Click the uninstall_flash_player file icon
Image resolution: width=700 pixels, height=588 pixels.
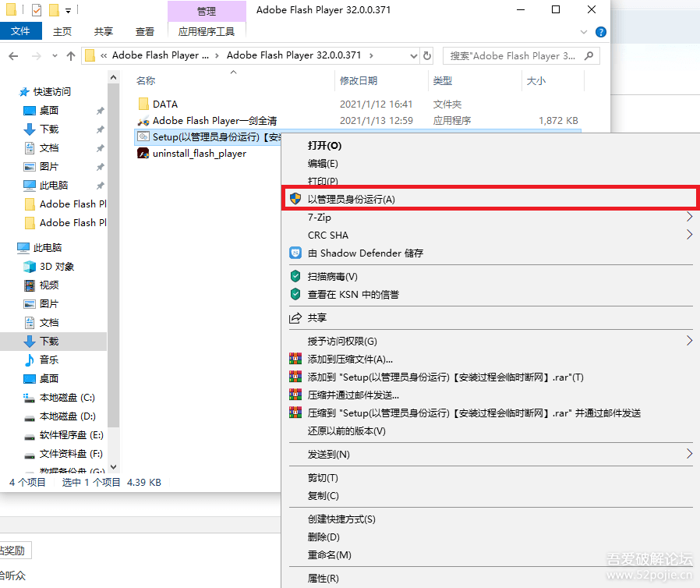[x=143, y=154]
